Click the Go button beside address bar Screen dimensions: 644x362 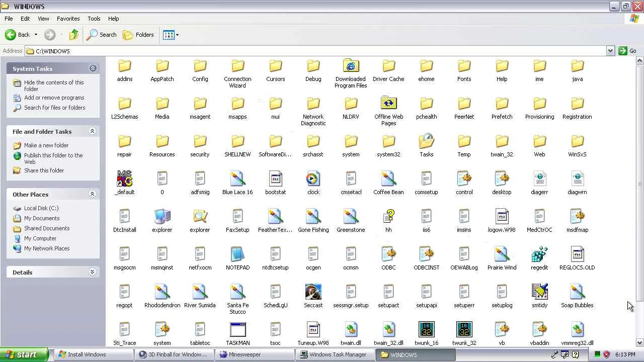[x=628, y=51]
